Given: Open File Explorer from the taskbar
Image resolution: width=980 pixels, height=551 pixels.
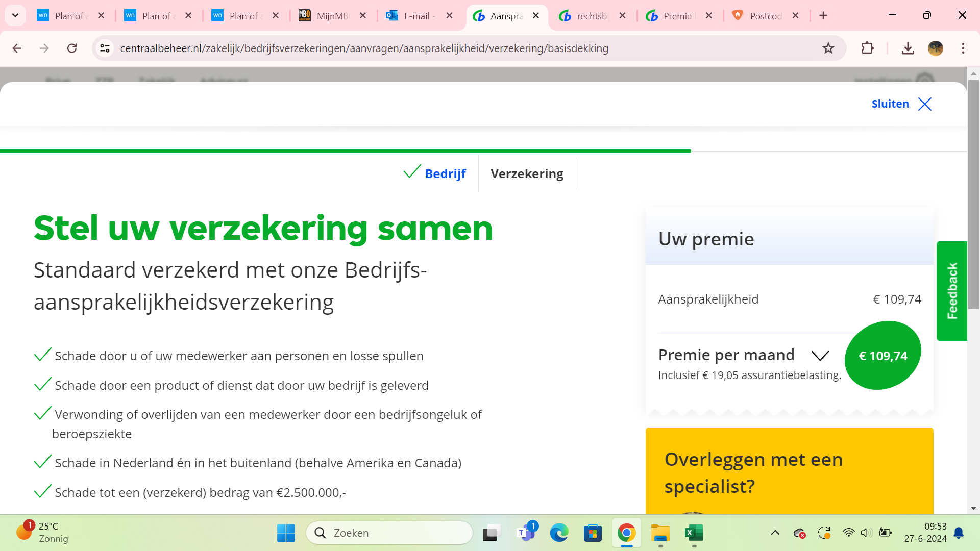Looking at the screenshot, I should click(x=660, y=533).
